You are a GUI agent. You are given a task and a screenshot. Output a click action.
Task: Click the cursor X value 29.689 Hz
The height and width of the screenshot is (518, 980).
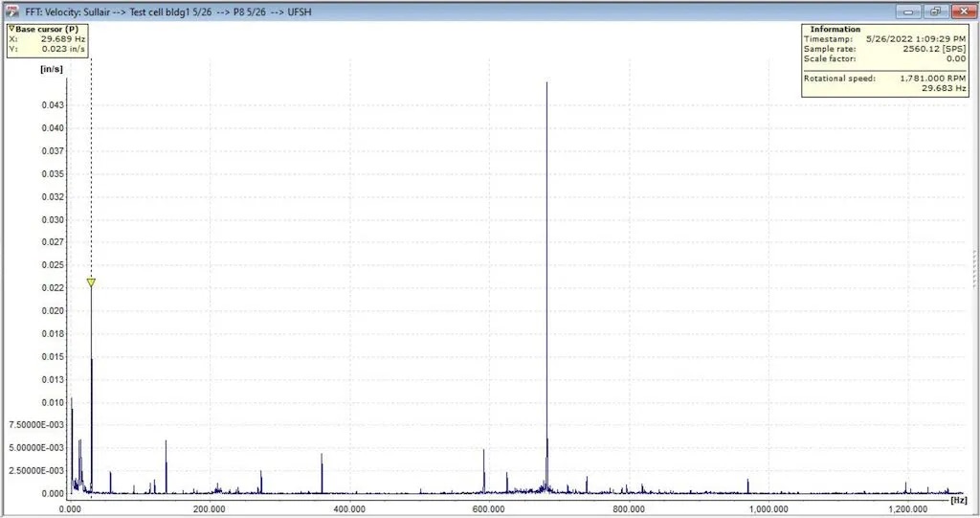62,39
